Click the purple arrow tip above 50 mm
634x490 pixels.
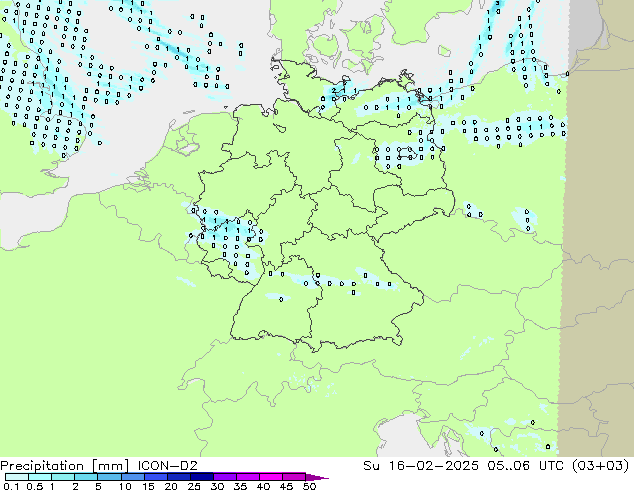click(317, 478)
